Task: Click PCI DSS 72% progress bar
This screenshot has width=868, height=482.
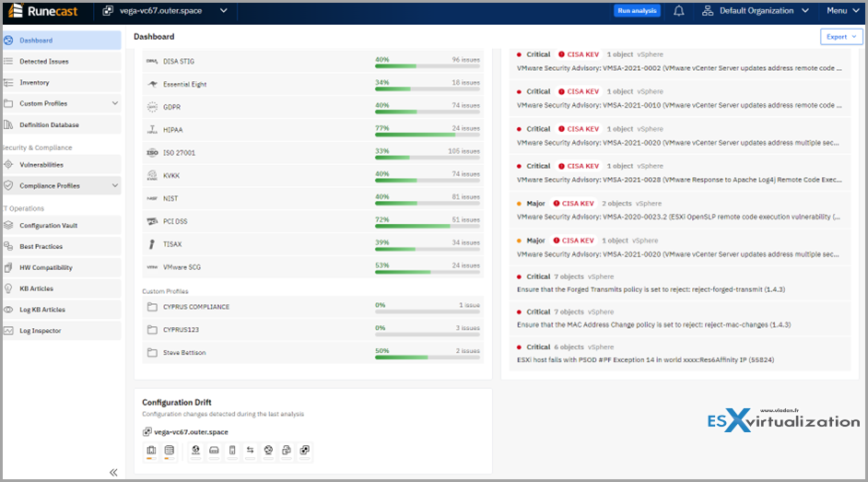Action: 428,226
